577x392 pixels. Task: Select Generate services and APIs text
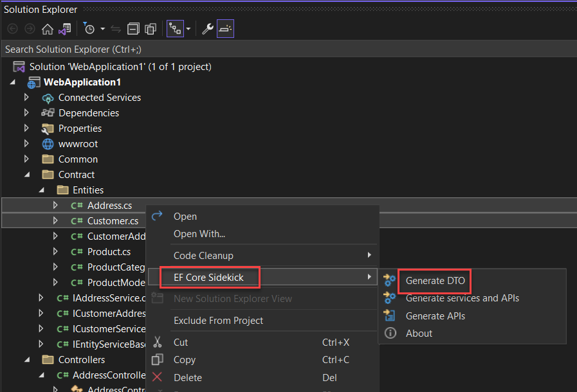463,298
